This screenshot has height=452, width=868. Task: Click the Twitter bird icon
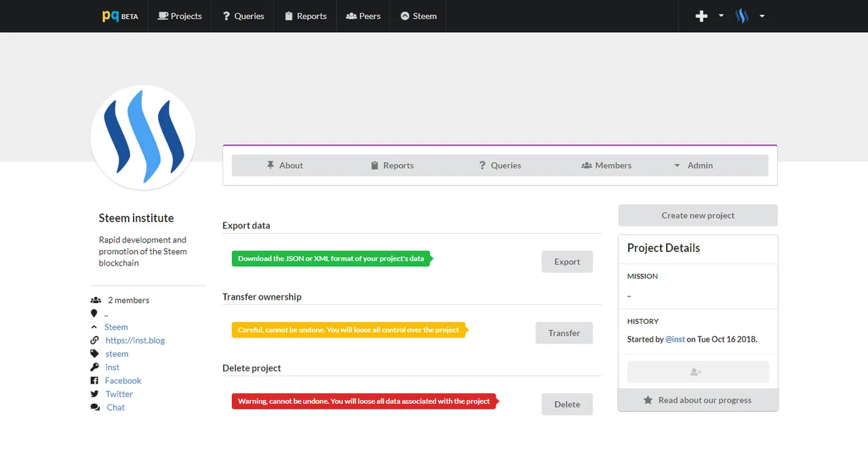(x=94, y=394)
